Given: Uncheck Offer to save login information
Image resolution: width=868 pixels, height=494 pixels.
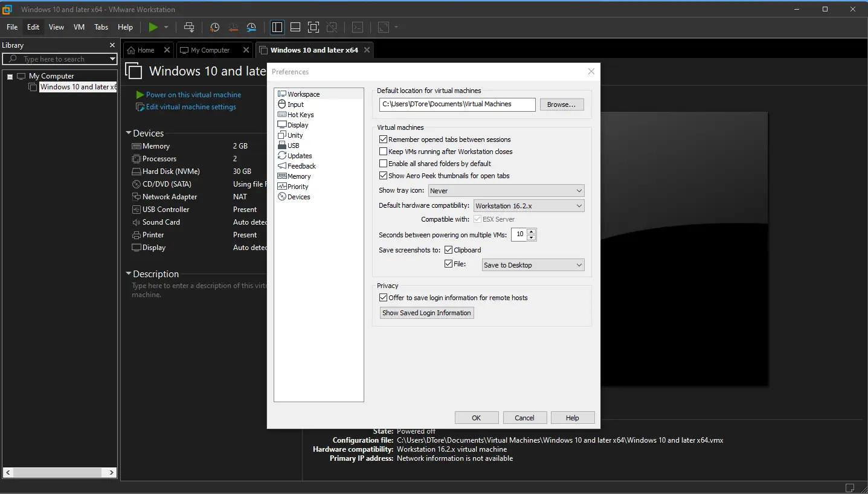Looking at the screenshot, I should point(383,298).
